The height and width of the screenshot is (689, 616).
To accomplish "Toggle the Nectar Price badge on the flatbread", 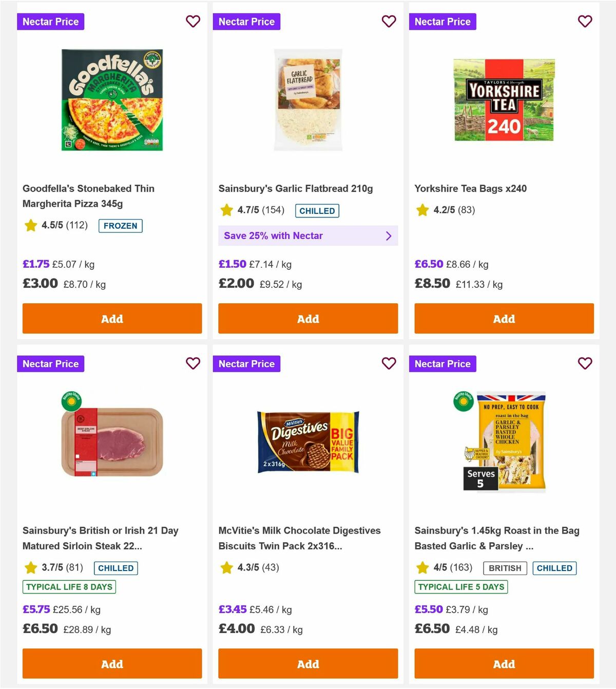I will [x=246, y=22].
